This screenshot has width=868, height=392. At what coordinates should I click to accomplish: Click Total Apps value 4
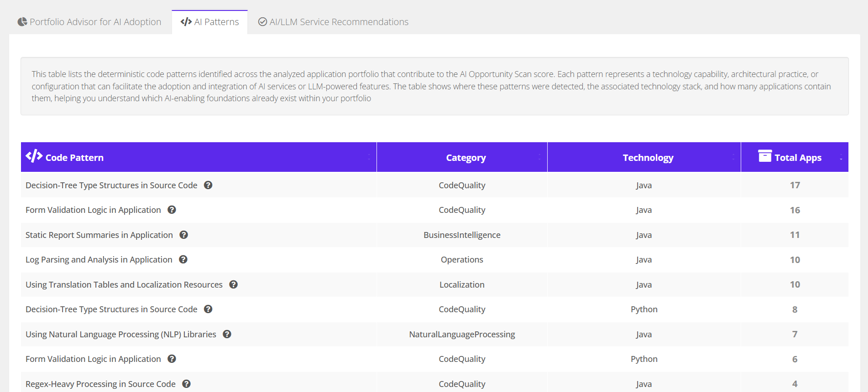coord(795,384)
